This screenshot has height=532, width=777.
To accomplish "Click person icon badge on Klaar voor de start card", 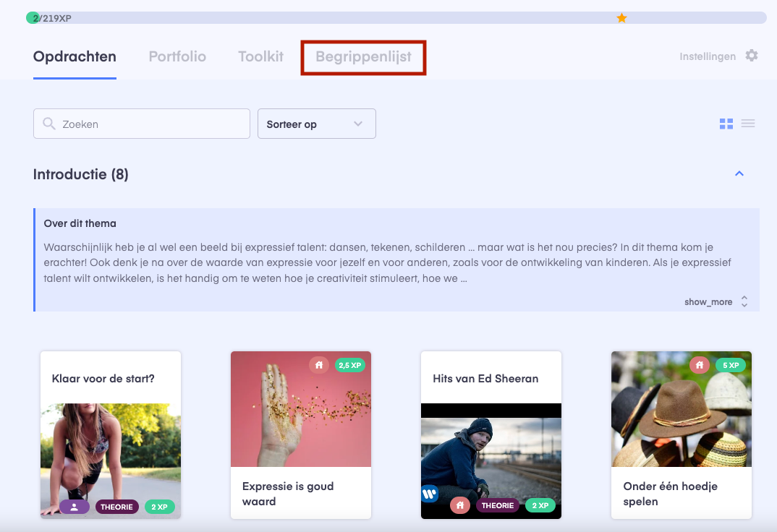I will (75, 507).
